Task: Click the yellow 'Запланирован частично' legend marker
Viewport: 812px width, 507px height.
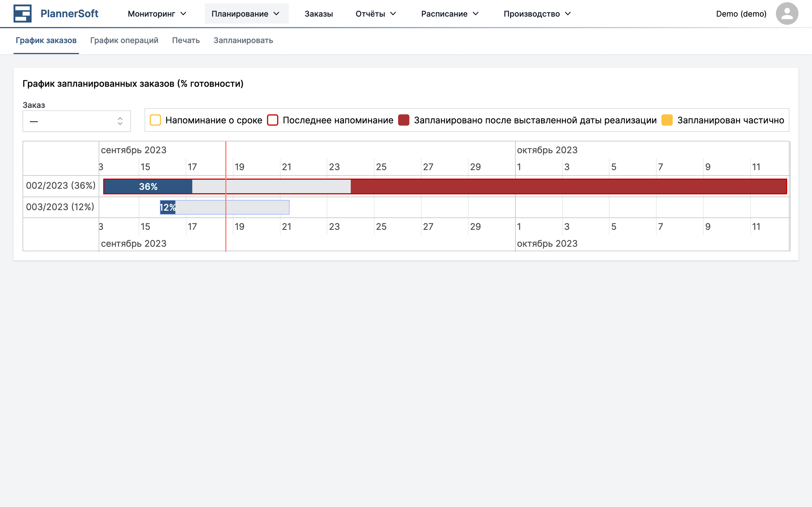Action: (667, 120)
